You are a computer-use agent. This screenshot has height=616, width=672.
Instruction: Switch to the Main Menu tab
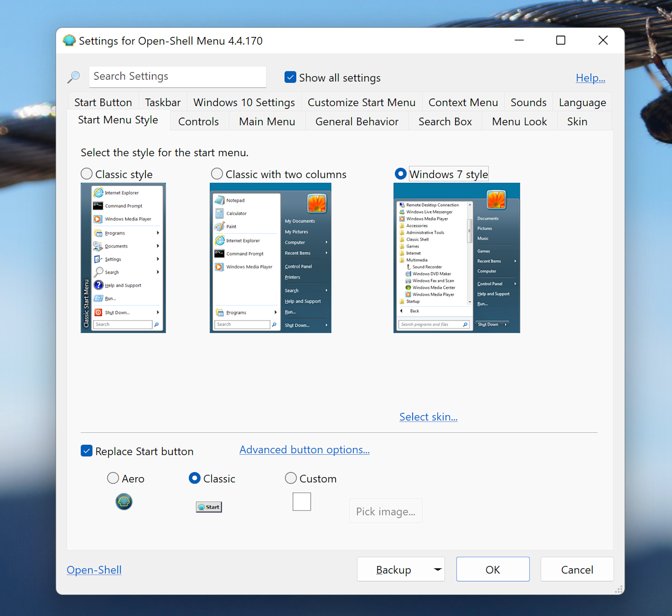(267, 121)
